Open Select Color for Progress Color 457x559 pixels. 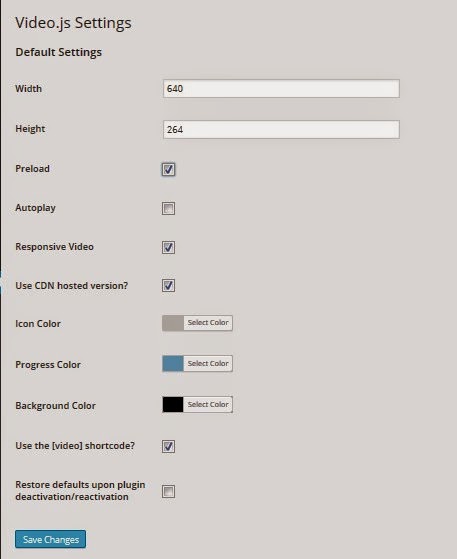tap(208, 364)
